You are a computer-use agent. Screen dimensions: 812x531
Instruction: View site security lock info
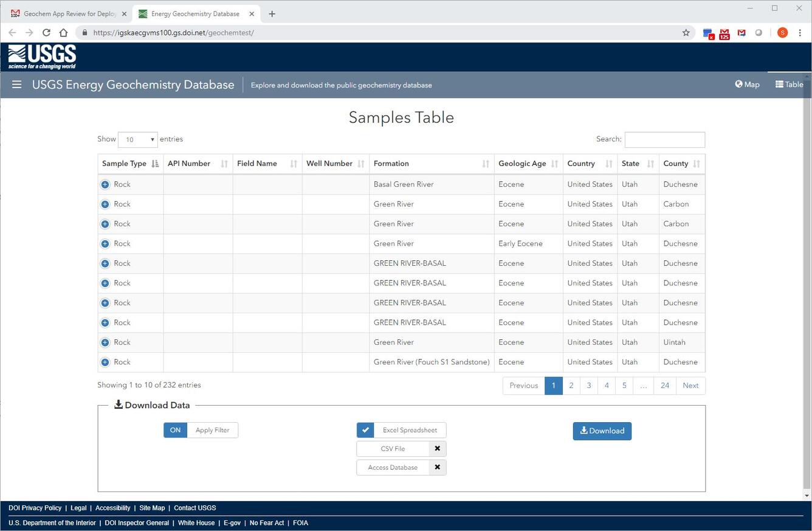click(84, 33)
